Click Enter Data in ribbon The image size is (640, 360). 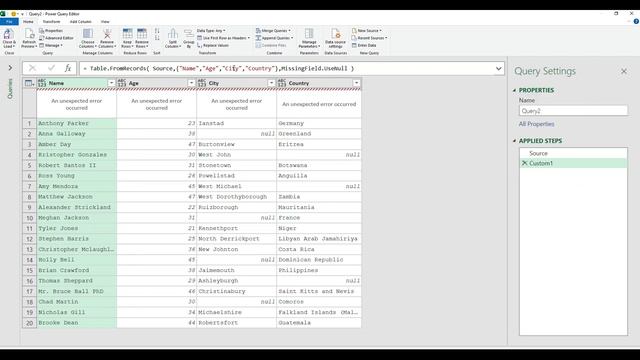tap(364, 45)
